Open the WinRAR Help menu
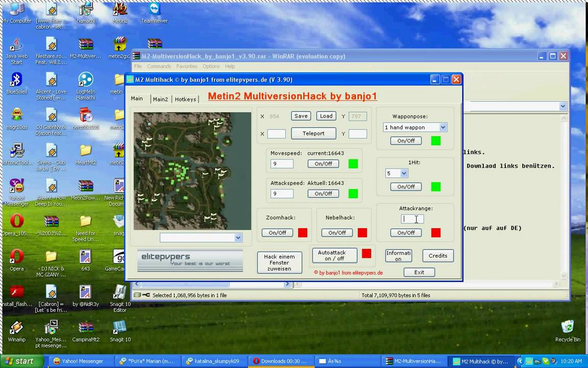 click(230, 66)
